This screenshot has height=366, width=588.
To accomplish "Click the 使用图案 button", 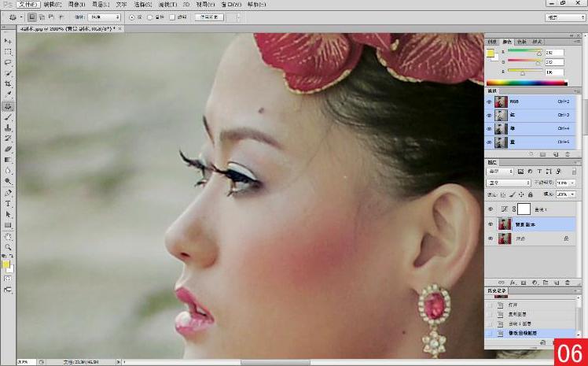I will pos(209,17).
